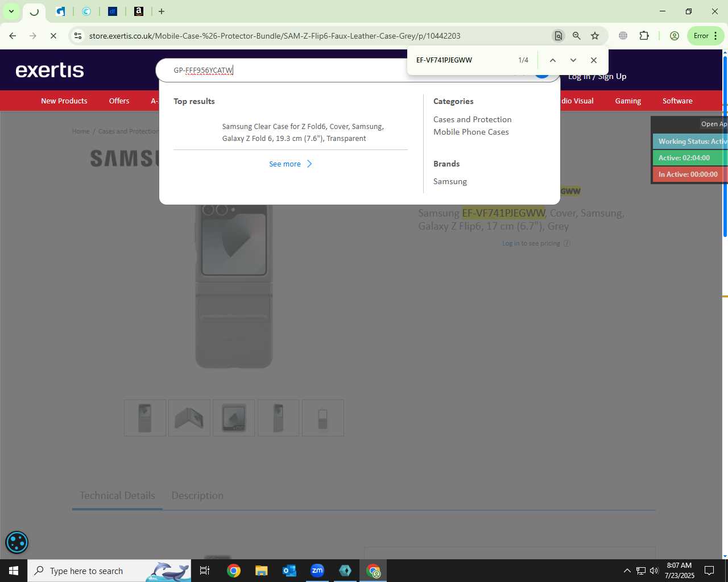Open the tab search dropdown arrow
This screenshot has height=582, width=728.
click(11, 11)
